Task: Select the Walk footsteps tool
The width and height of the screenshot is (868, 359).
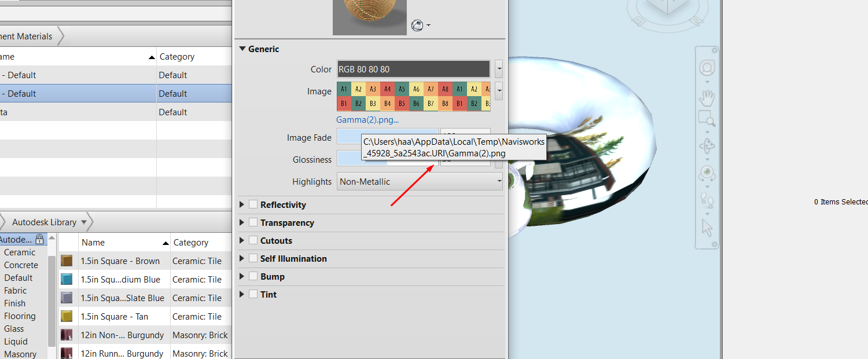Action: (707, 199)
